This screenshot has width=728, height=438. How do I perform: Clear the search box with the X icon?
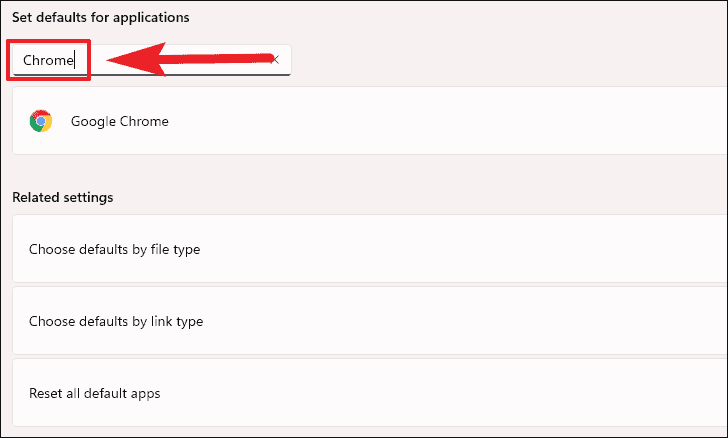coord(275,59)
